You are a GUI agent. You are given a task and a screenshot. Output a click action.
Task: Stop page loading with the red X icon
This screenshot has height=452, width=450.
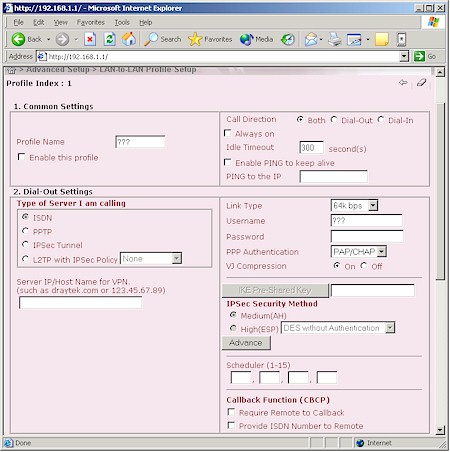click(90, 39)
